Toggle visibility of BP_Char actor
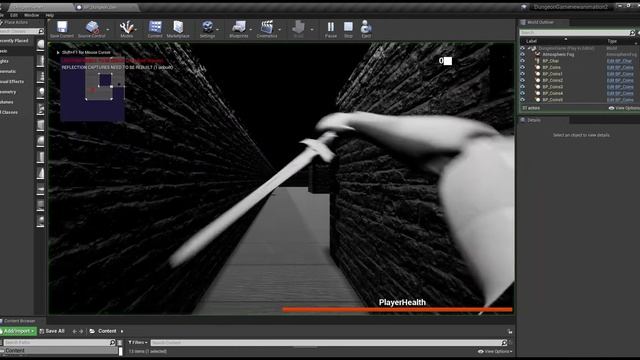The image size is (640, 360). click(522, 61)
